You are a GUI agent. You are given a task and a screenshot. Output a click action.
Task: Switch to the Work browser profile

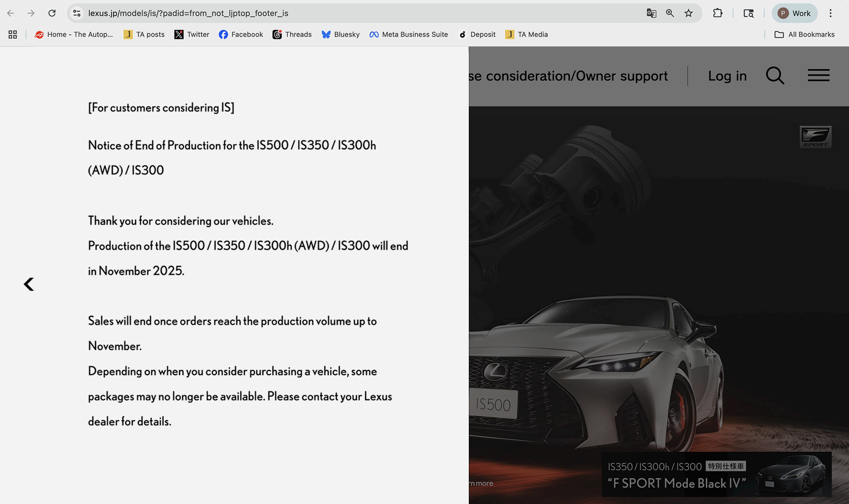pos(794,13)
